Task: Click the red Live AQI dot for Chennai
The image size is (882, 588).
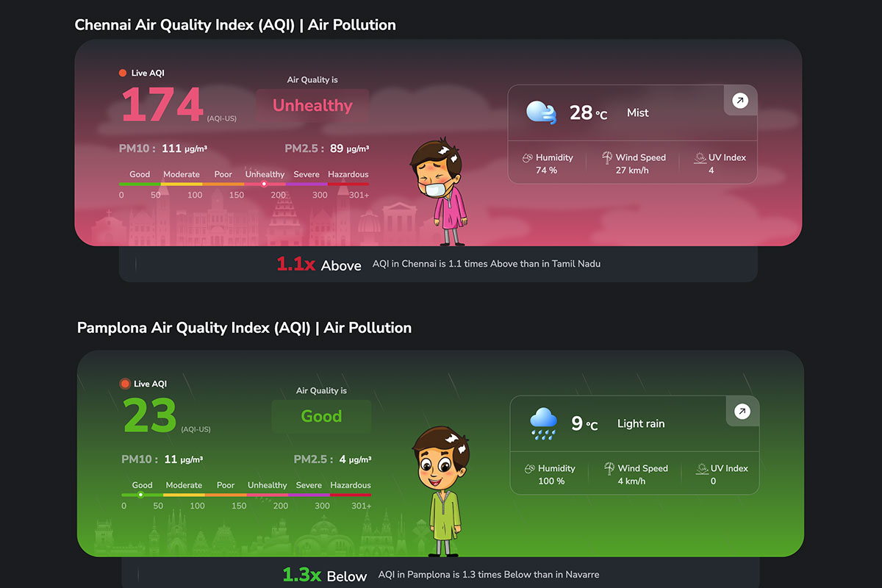Action: pyautogui.click(x=123, y=73)
